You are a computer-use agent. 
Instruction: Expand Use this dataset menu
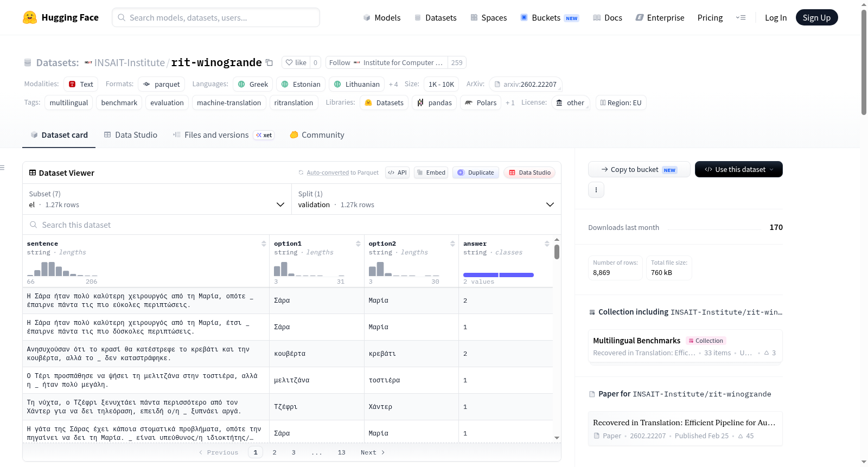(738, 169)
